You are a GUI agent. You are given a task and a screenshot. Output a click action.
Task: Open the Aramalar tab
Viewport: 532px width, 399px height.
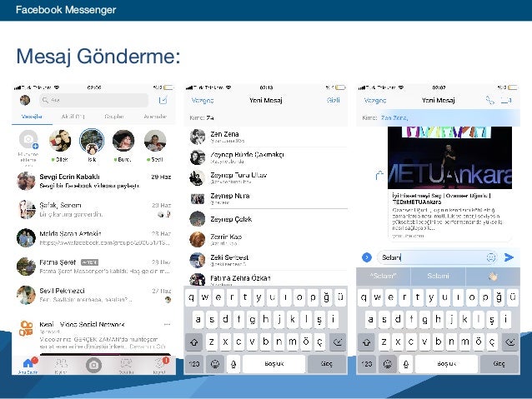(155, 117)
